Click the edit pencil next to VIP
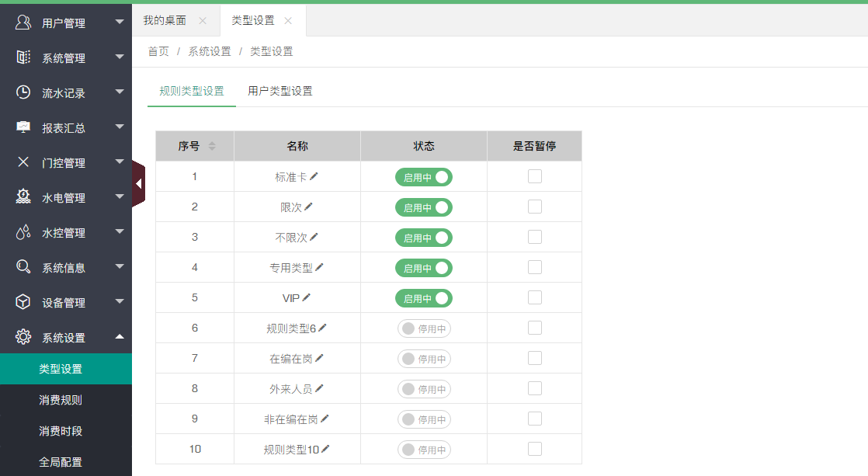868x476 pixels. [307, 297]
